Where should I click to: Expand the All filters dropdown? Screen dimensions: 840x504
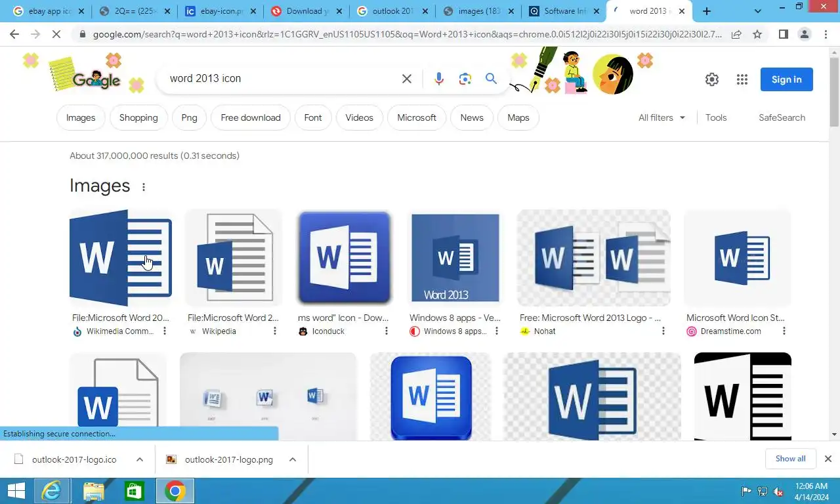(x=662, y=117)
